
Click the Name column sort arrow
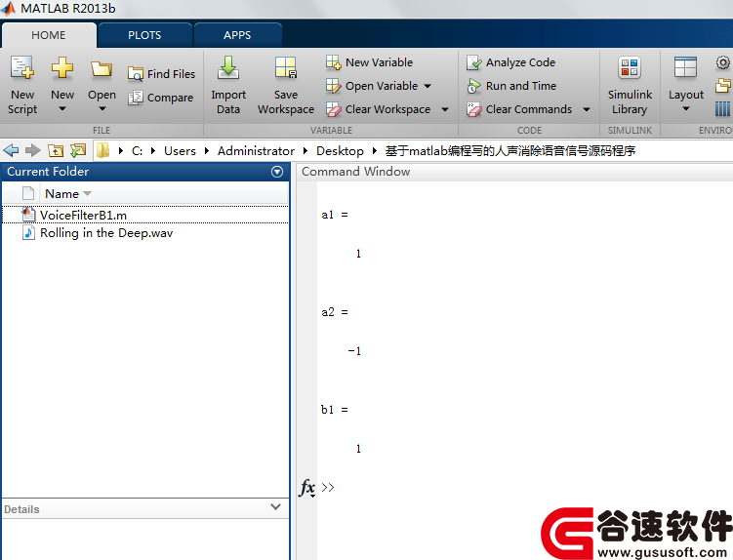point(87,193)
